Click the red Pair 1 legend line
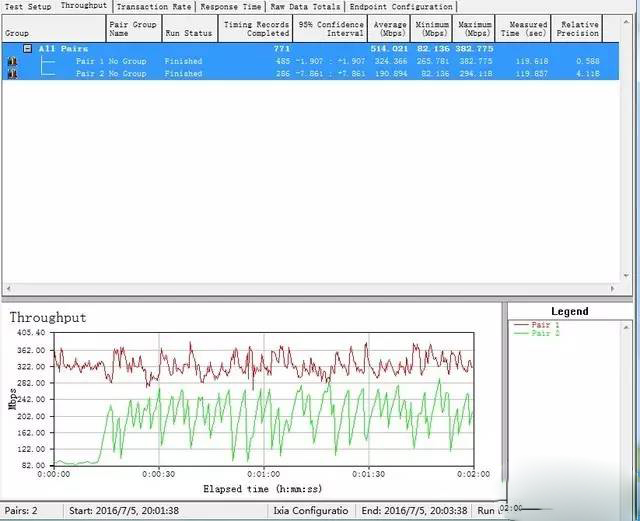 (x=521, y=324)
